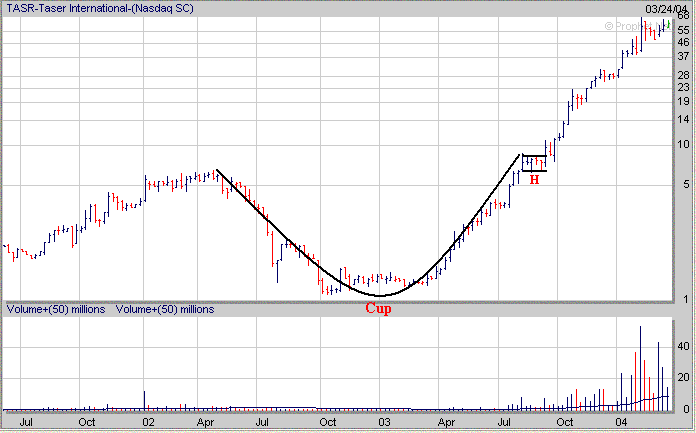
Task: Select the 23 price axis label
Action: (x=684, y=87)
